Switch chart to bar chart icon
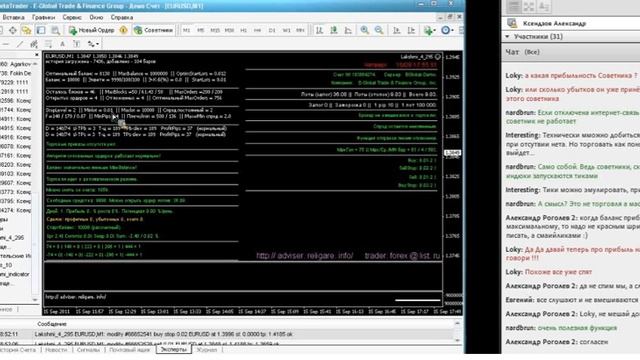Image resolution: width=640 pixels, height=360 pixels. coord(320,30)
